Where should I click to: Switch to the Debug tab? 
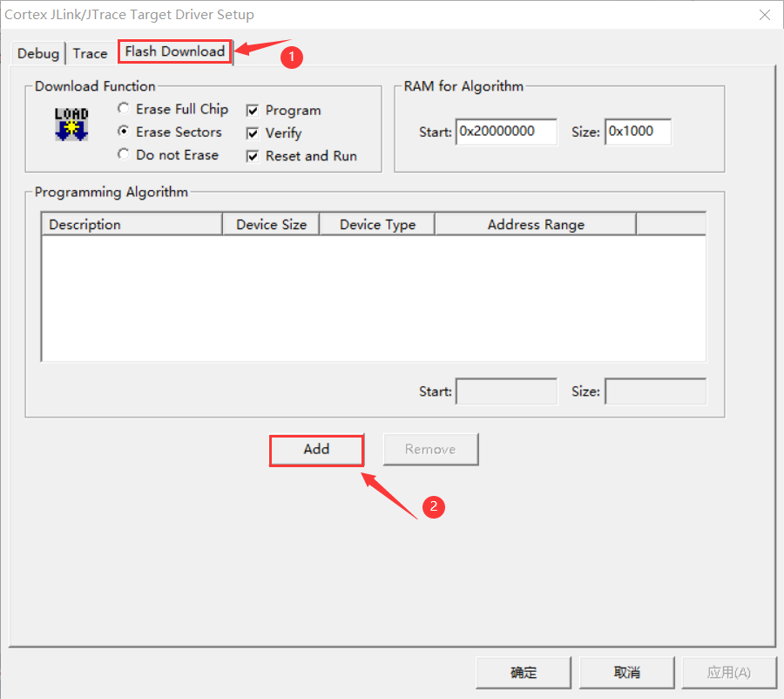[x=37, y=53]
